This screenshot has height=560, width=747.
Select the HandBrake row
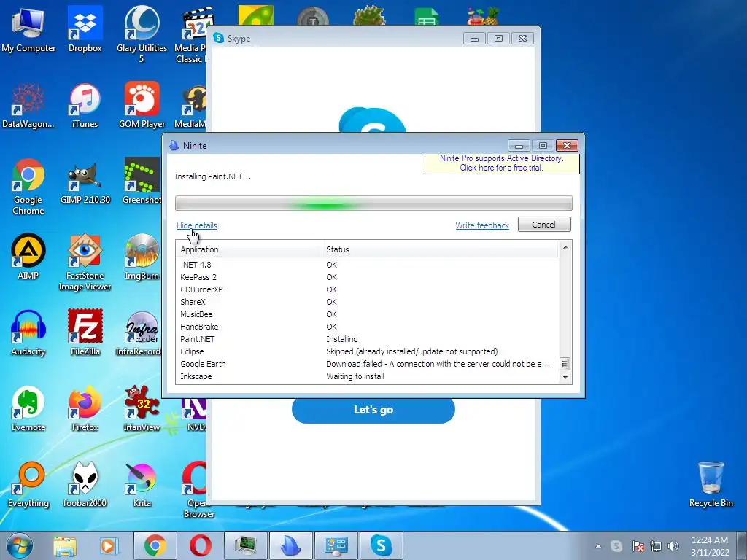pos(367,327)
